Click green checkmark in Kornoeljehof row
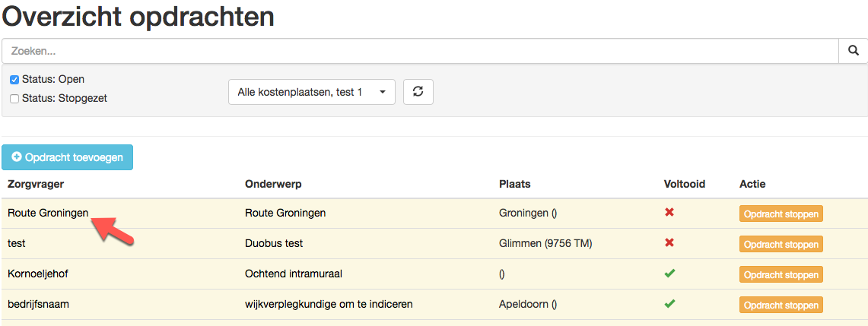 (669, 273)
